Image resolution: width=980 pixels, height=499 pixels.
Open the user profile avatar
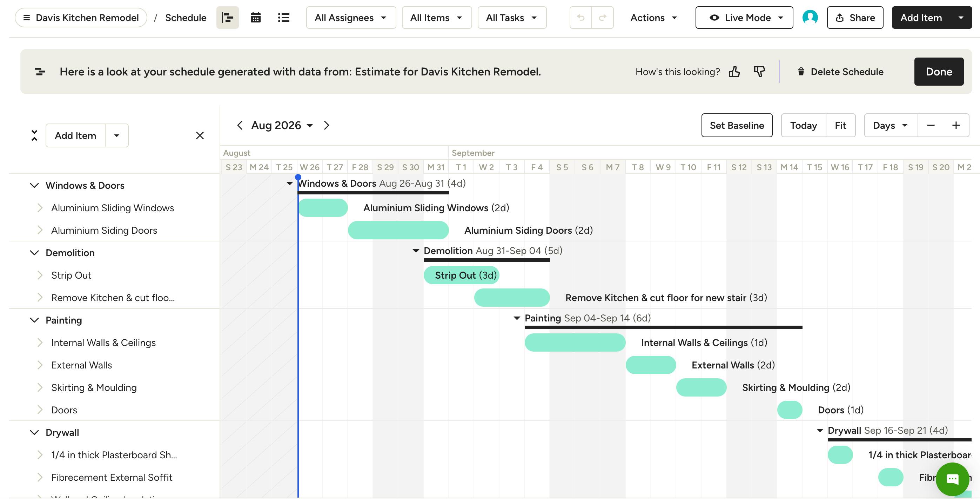click(810, 18)
